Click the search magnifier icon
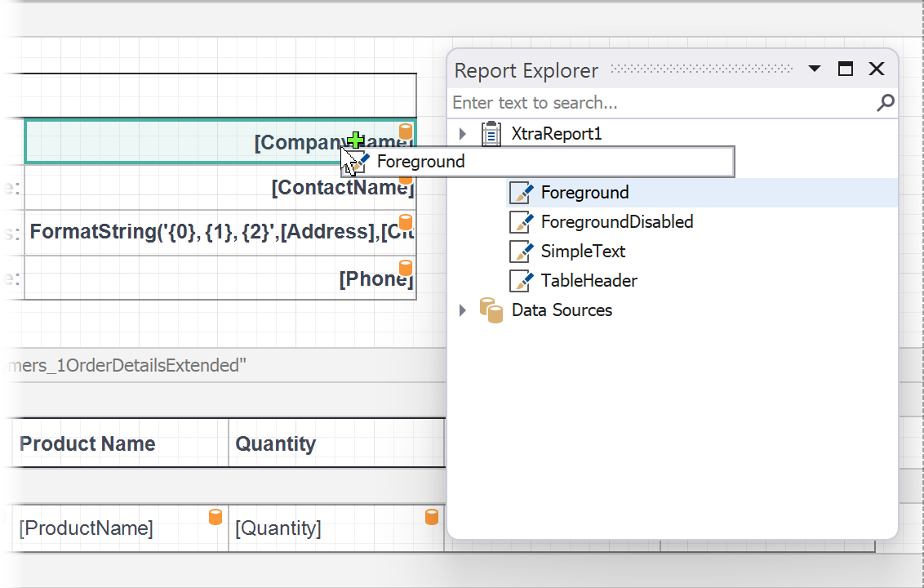This screenshot has width=924, height=588. pyautogui.click(x=885, y=103)
